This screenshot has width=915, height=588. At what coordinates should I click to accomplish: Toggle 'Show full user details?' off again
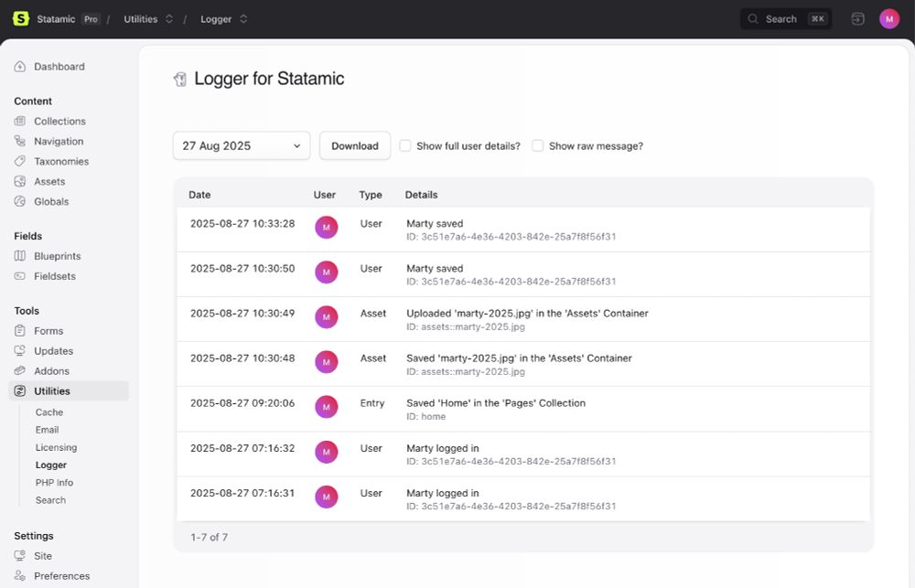click(x=405, y=145)
